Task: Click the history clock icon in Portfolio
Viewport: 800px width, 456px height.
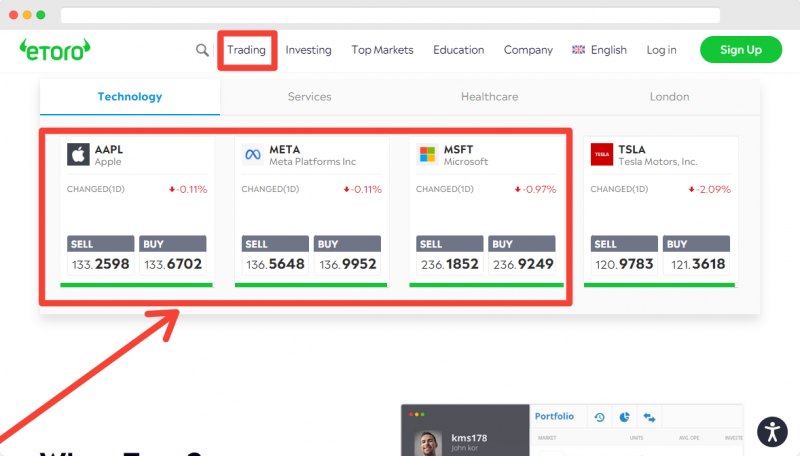Action: coord(599,417)
